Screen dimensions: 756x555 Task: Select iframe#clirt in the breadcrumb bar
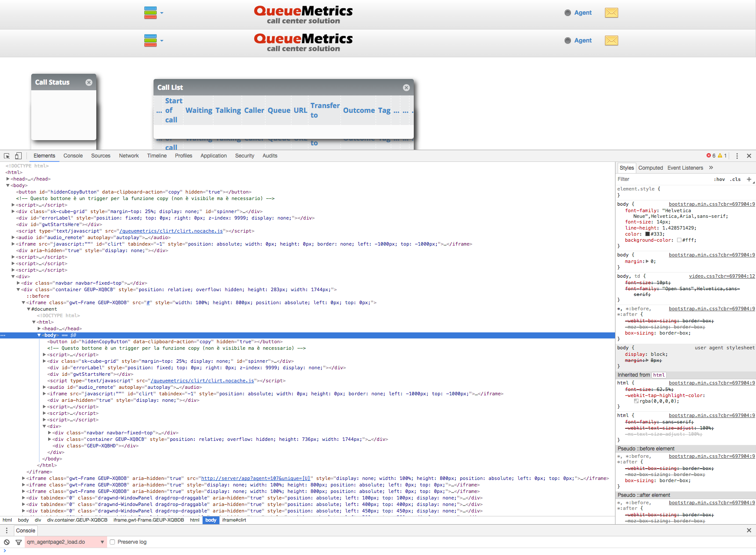coord(234,520)
